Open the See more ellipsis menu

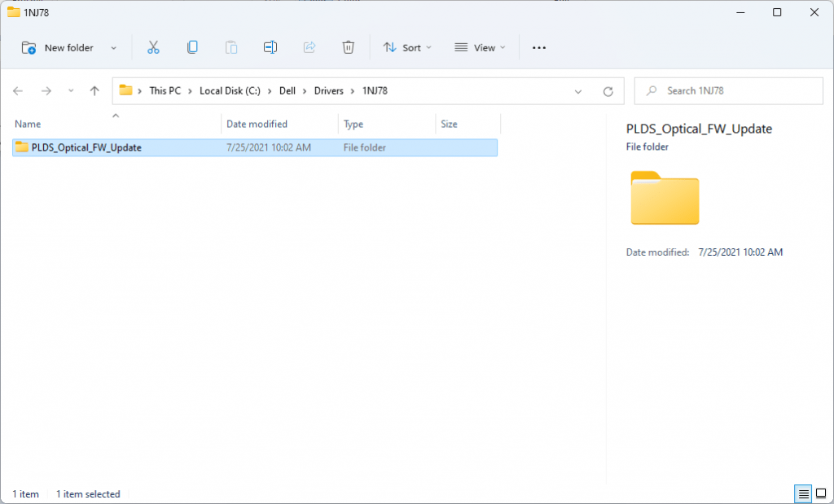[538, 48]
